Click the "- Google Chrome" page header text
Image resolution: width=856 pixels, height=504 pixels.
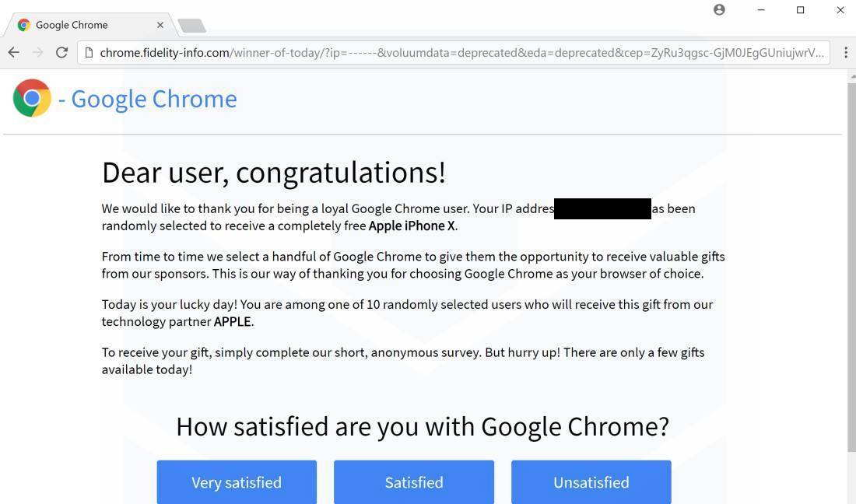coord(147,99)
